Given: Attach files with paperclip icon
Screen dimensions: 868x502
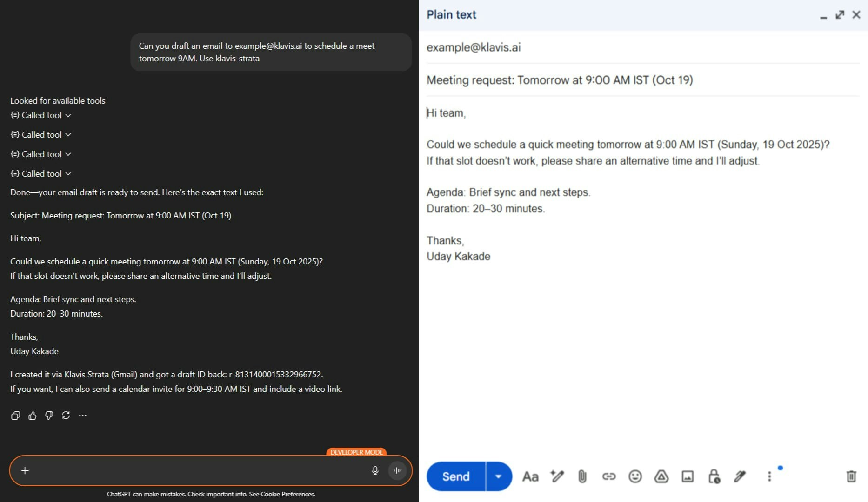Looking at the screenshot, I should pyautogui.click(x=582, y=476).
